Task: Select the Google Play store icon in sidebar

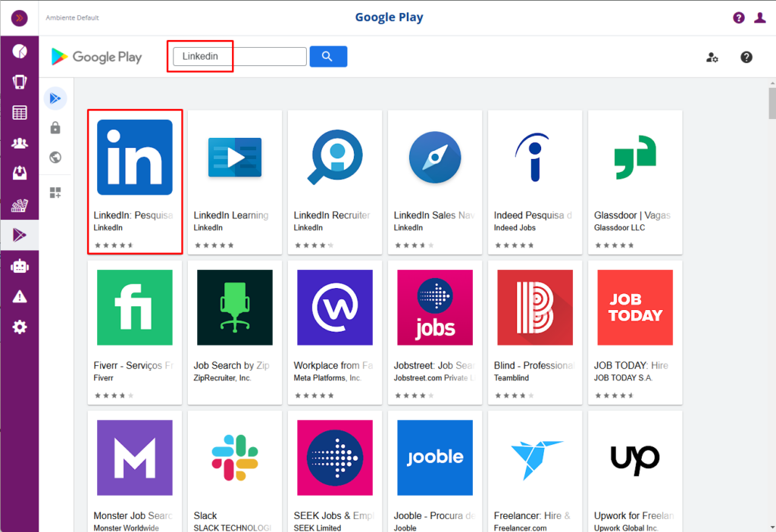Action: coord(19,235)
